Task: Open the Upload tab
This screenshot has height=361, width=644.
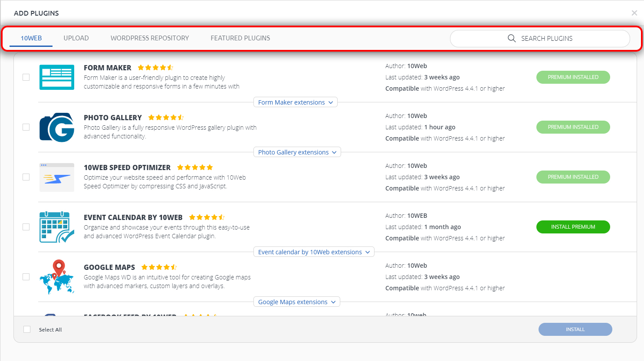Action: click(76, 38)
